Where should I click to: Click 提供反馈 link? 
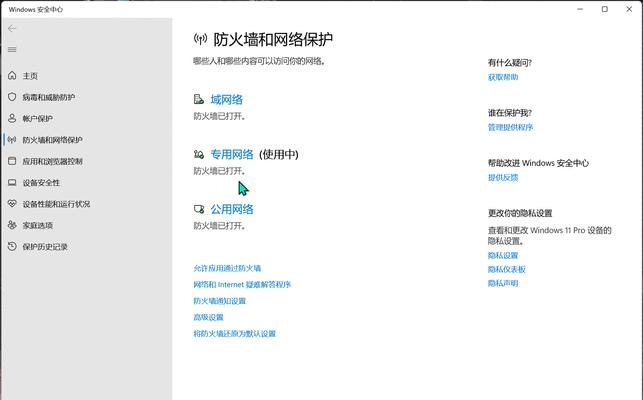click(x=503, y=178)
